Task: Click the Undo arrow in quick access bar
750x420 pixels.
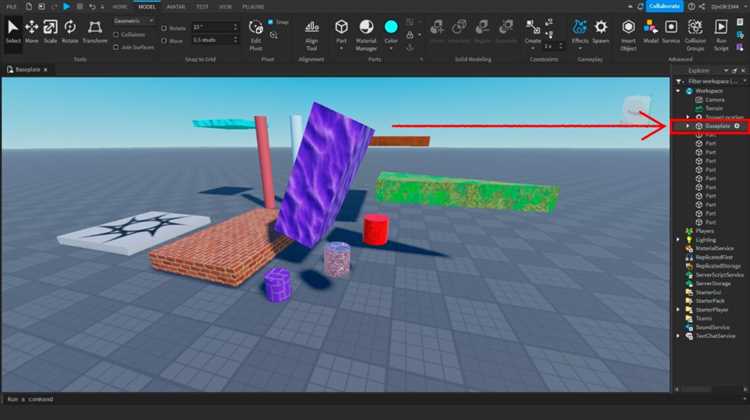Action: click(x=92, y=7)
